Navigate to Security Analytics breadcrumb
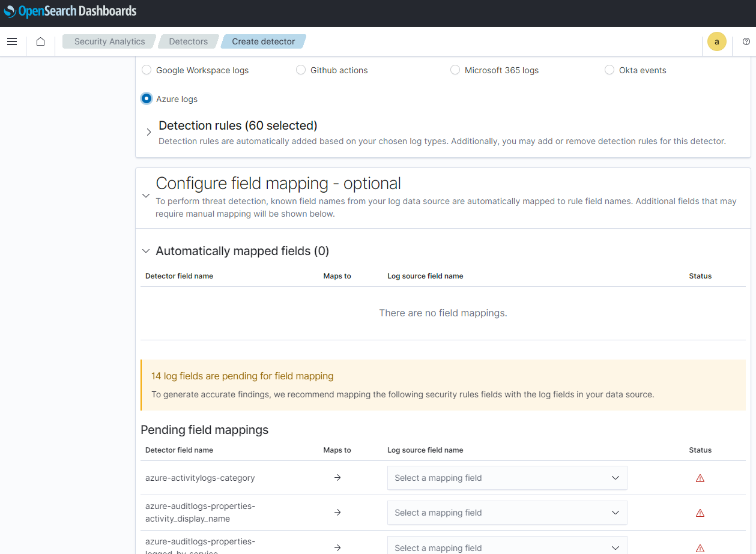The width and height of the screenshot is (756, 554). coord(109,41)
